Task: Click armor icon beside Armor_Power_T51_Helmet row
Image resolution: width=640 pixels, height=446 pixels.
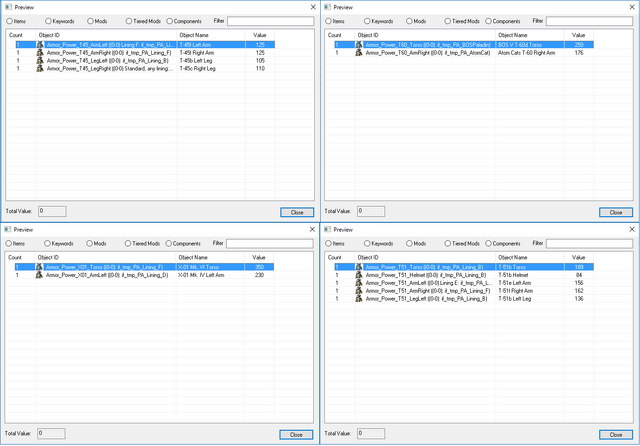Action: pyautogui.click(x=359, y=275)
